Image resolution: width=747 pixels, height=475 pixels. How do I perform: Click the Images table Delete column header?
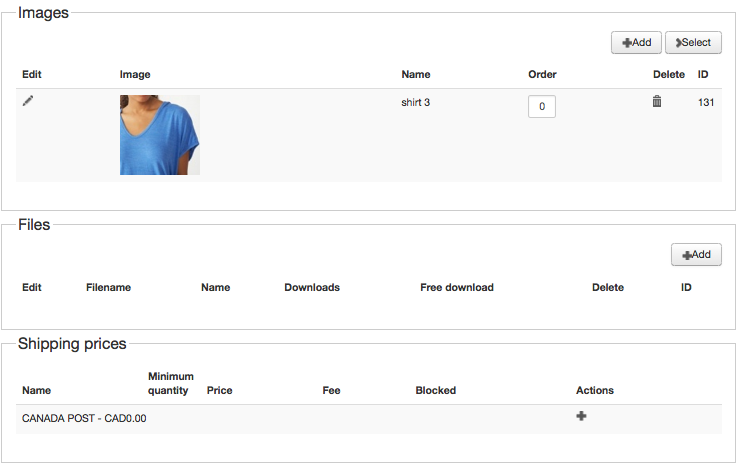[668, 74]
